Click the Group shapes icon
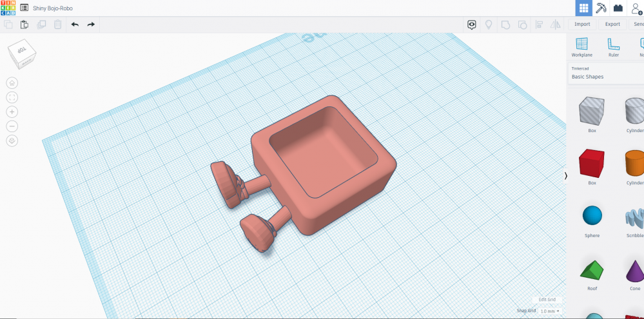Image resolution: width=644 pixels, height=319 pixels. tap(505, 24)
